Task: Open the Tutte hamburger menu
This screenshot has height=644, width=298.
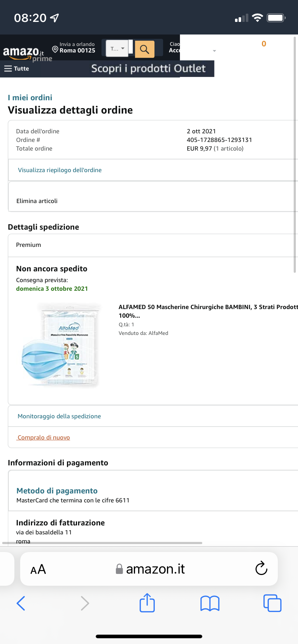Action: pyautogui.click(x=17, y=69)
